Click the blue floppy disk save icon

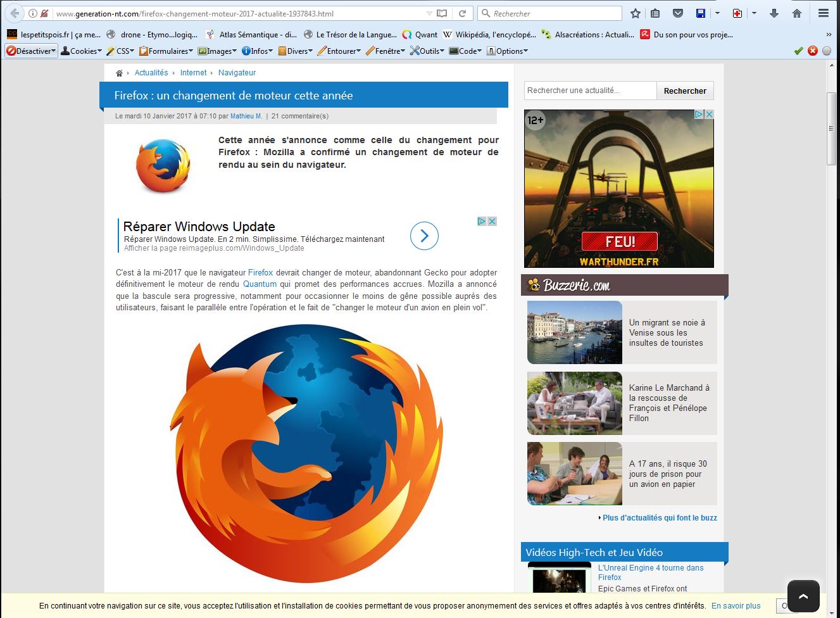pyautogui.click(x=701, y=13)
